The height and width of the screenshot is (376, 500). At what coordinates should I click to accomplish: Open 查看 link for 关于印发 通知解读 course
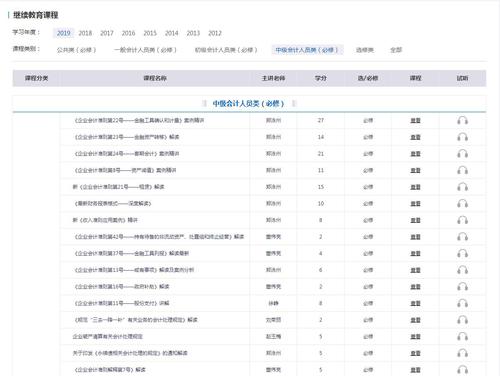click(415, 353)
